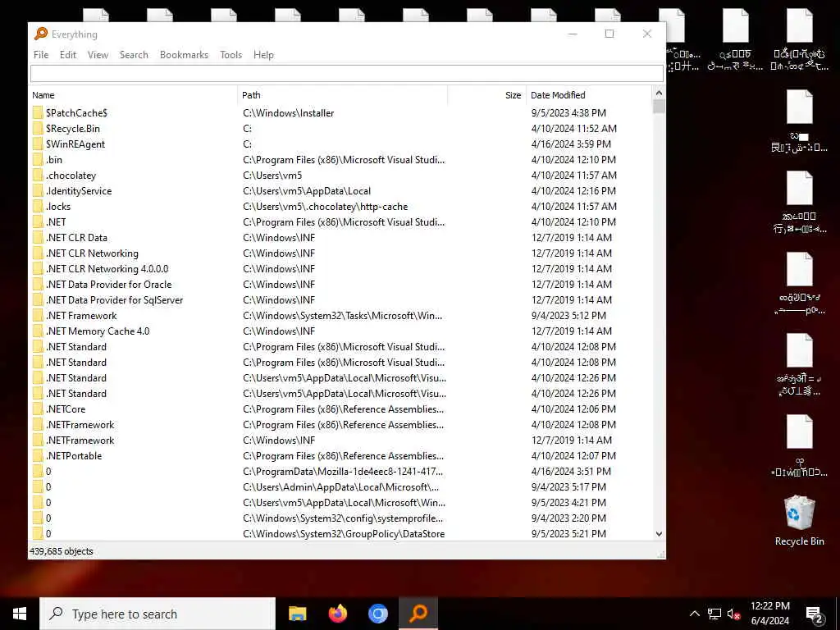
Task: Sort results by Name column header
Action: pyautogui.click(x=133, y=95)
